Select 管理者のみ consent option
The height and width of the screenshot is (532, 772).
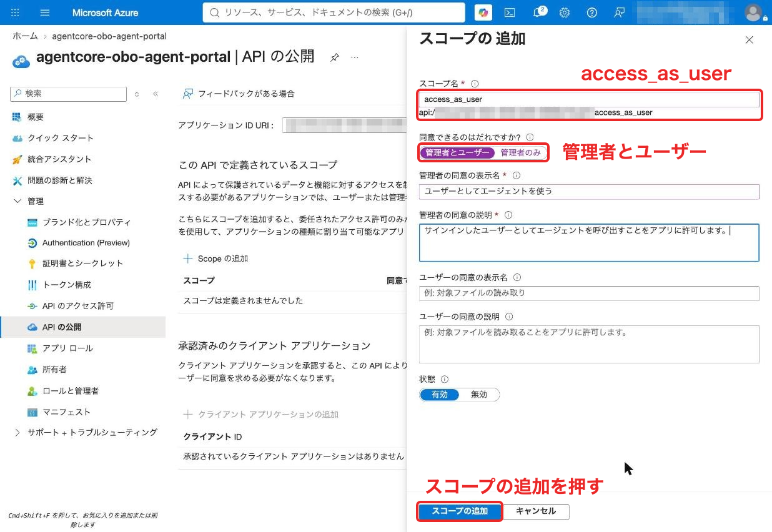pos(520,152)
